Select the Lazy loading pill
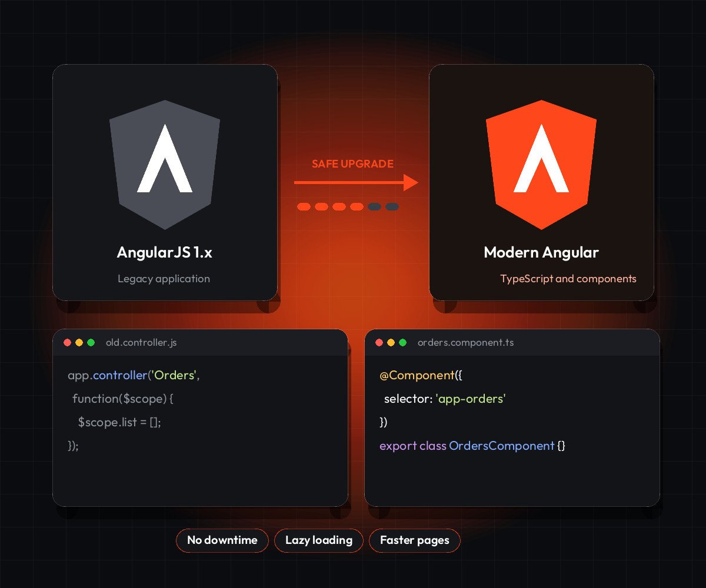This screenshot has height=588, width=706. click(319, 540)
